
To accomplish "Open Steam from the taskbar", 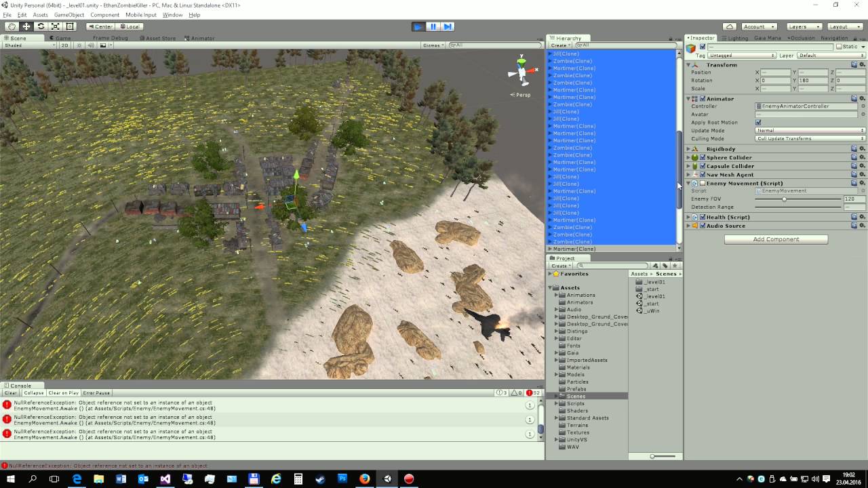I will 320,479.
